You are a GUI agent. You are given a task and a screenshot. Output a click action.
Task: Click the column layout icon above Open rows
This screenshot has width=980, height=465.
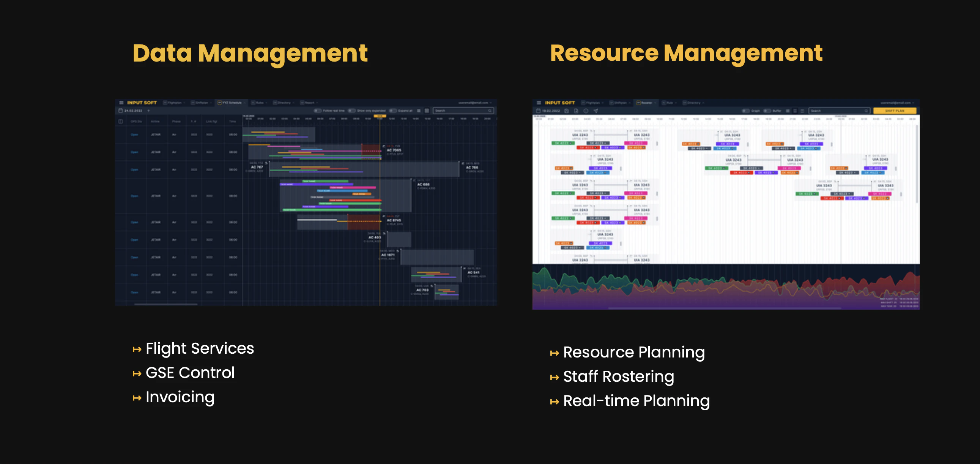pyautogui.click(x=121, y=122)
